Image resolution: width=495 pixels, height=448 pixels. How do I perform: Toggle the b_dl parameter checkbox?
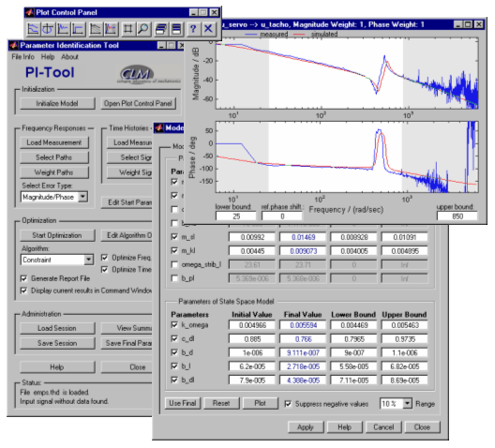tap(174, 380)
